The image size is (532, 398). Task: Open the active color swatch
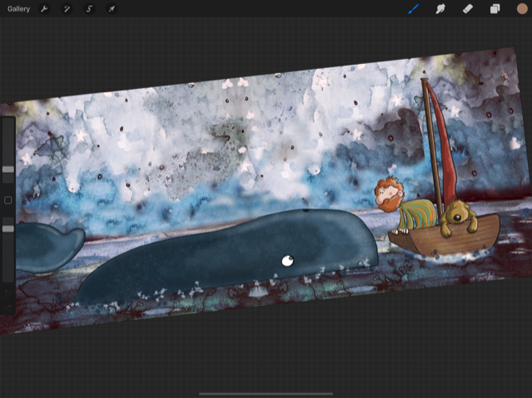(x=521, y=9)
